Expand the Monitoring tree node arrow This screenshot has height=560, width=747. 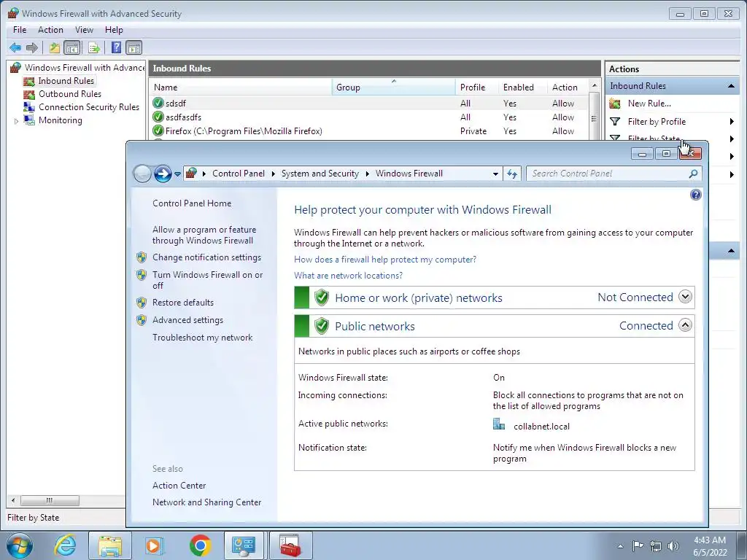[16, 121]
